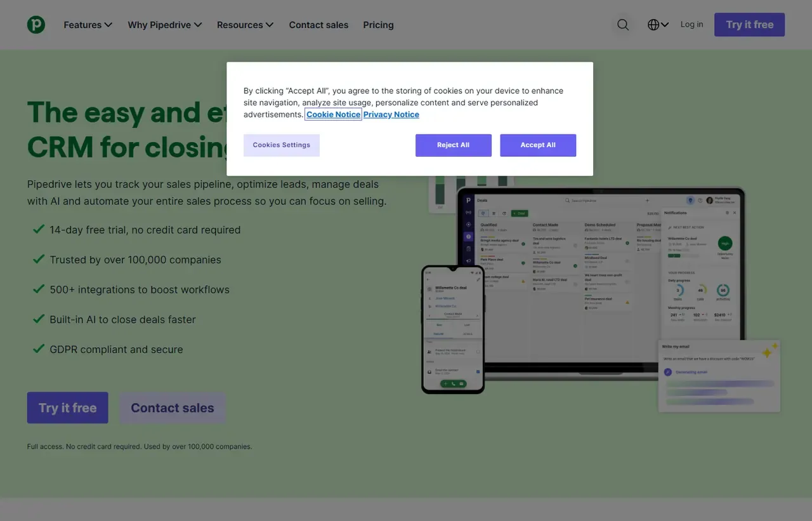Screen dimensions: 812x521
Task: Open the search magnifier icon
Action: 623,25
